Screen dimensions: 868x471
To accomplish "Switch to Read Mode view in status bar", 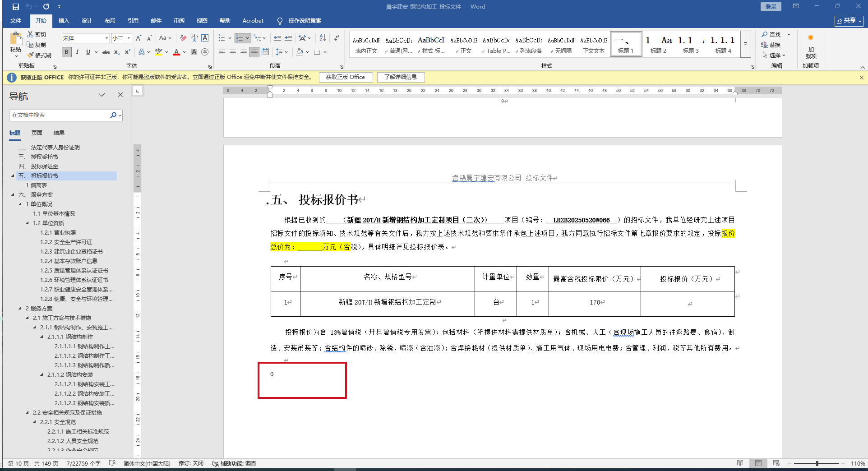I will (x=740, y=463).
